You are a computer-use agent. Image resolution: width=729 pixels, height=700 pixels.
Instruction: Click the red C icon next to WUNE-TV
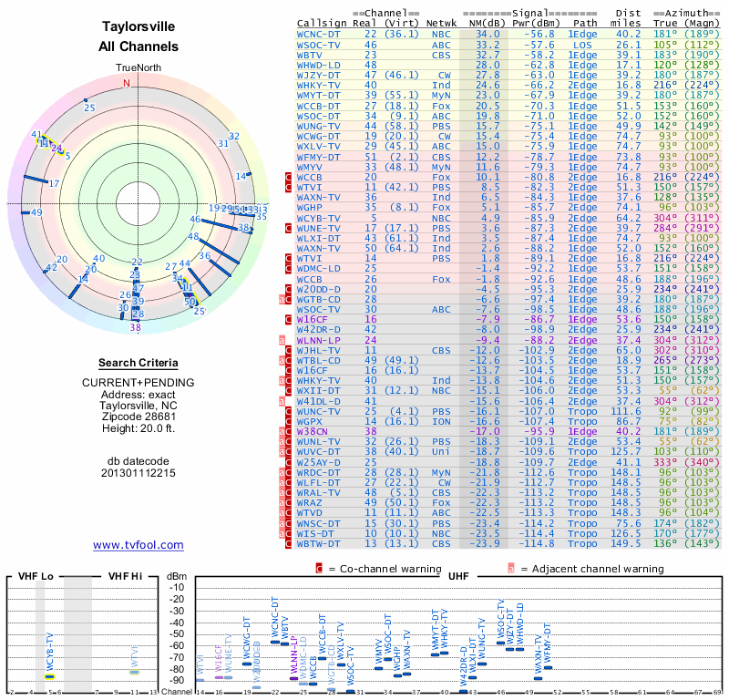click(x=288, y=229)
